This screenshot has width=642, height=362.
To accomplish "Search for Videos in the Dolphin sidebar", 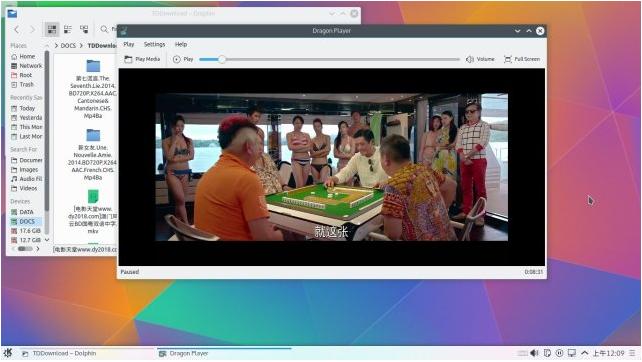I will click(25, 189).
